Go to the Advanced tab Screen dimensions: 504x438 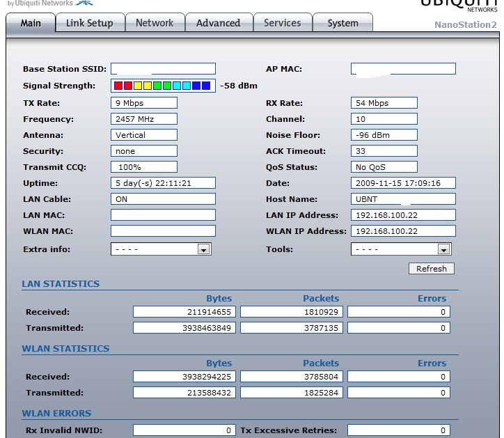click(x=218, y=23)
